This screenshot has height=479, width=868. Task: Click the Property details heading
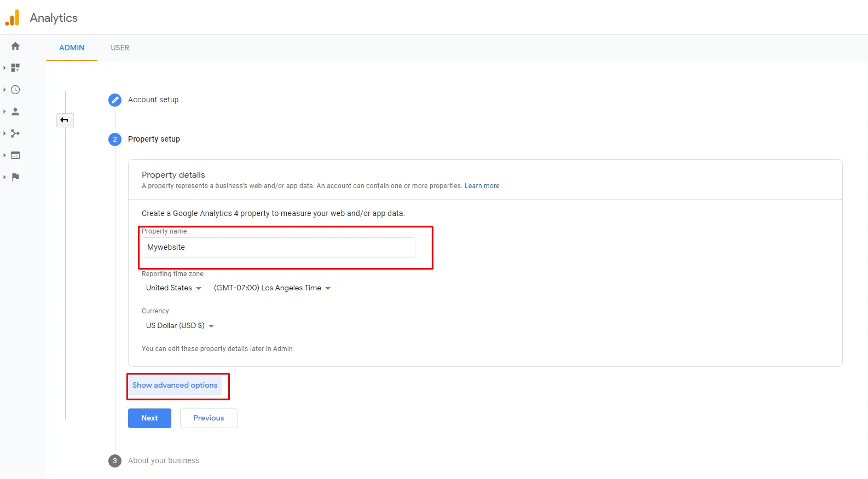pyautogui.click(x=173, y=175)
